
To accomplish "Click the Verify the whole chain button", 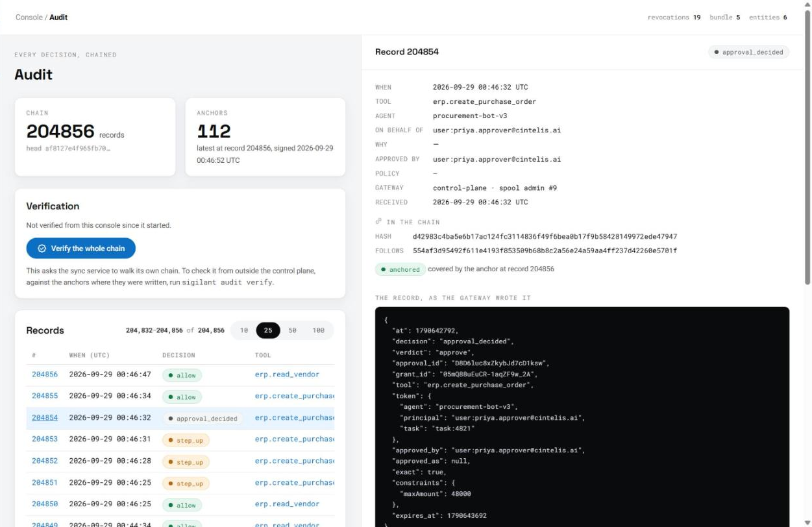I will [x=80, y=249].
